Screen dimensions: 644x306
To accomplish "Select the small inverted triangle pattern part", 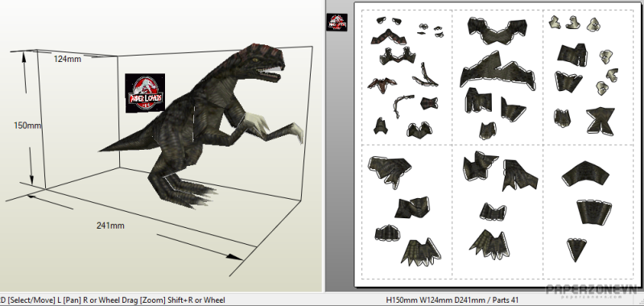I will click(x=576, y=250).
